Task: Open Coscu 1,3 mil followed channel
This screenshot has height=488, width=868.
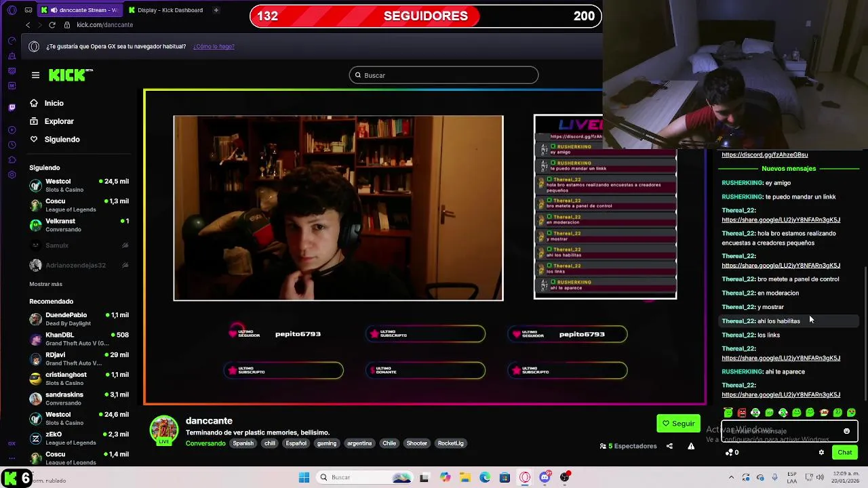Action: (x=79, y=205)
